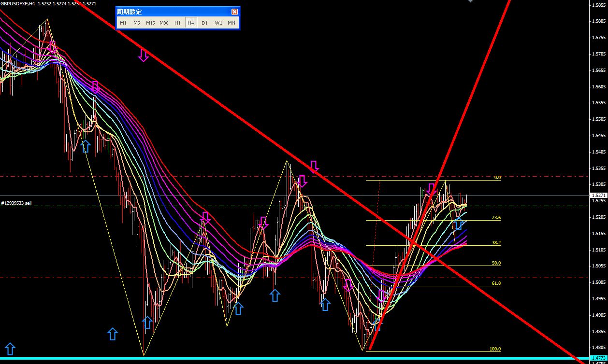The width and height of the screenshot is (608, 364).
Task: Switch to the MN monthly timeframe
Action: click(232, 23)
